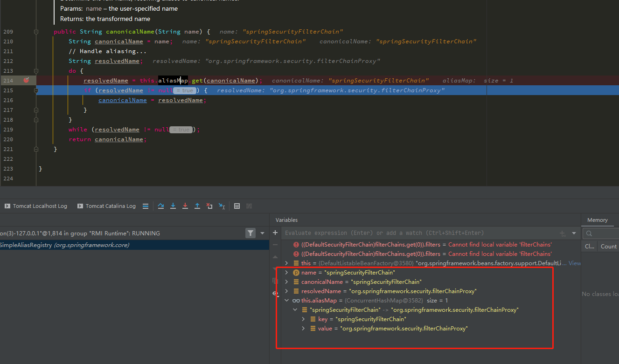Click the parameter icon beside name variable
The image size is (619, 364).
point(296,273)
